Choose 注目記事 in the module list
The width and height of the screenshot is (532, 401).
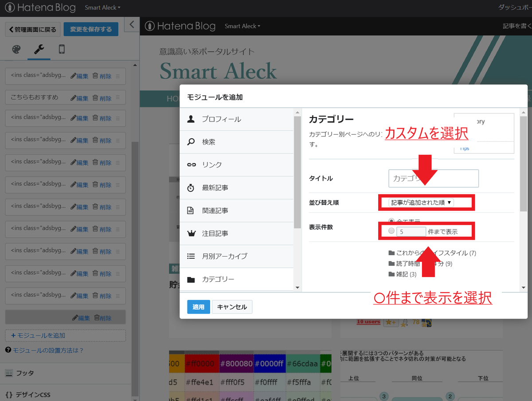(x=236, y=234)
